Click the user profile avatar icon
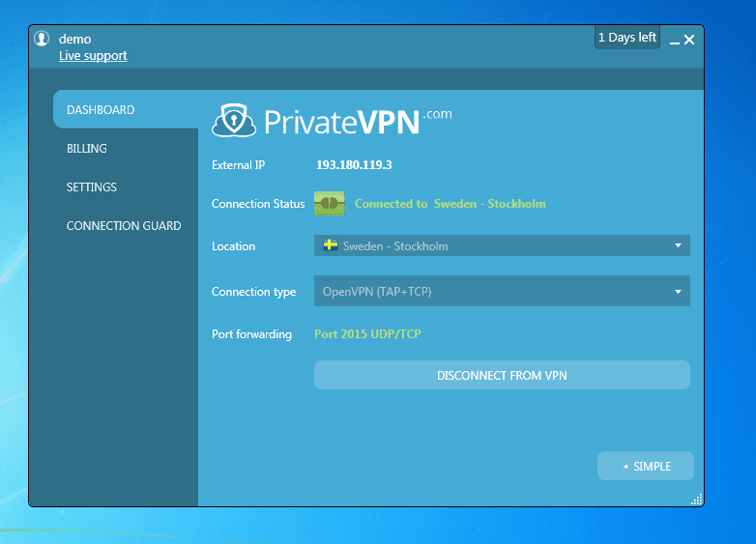The height and width of the screenshot is (544, 756). point(42,39)
